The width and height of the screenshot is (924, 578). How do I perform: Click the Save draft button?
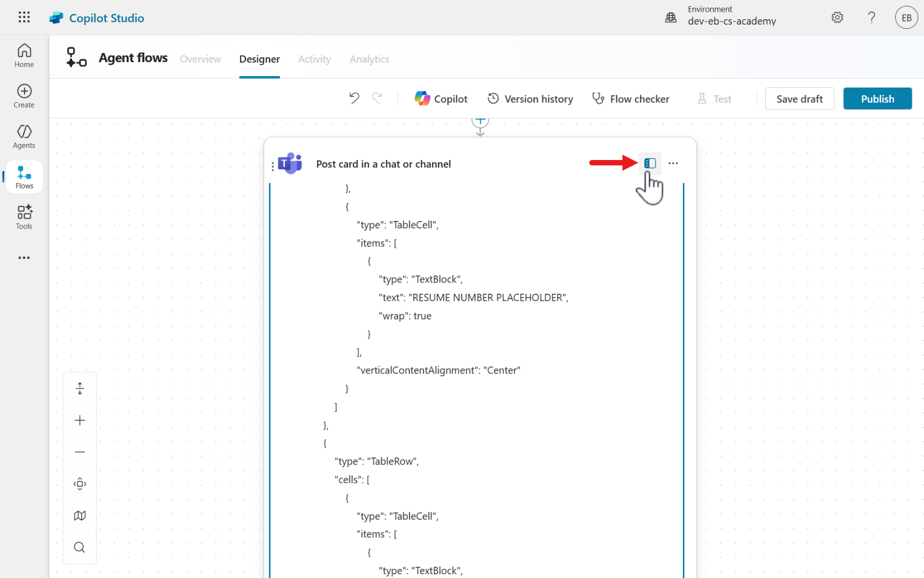pos(799,98)
